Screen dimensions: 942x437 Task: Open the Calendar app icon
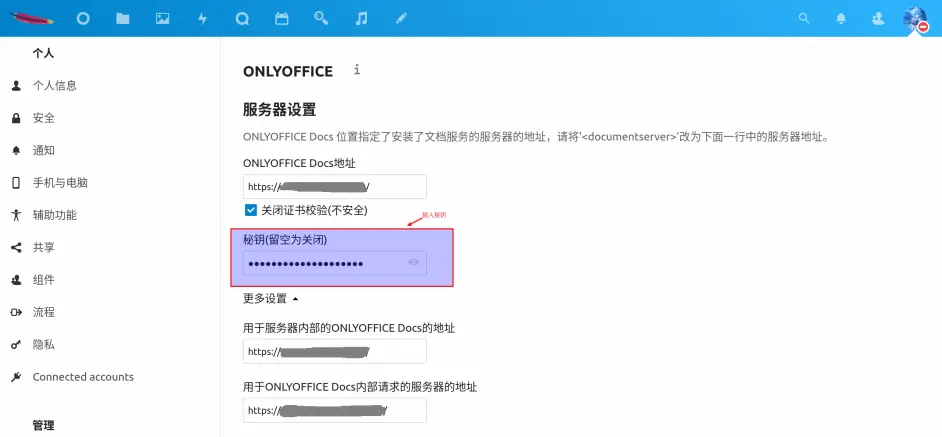click(281, 18)
